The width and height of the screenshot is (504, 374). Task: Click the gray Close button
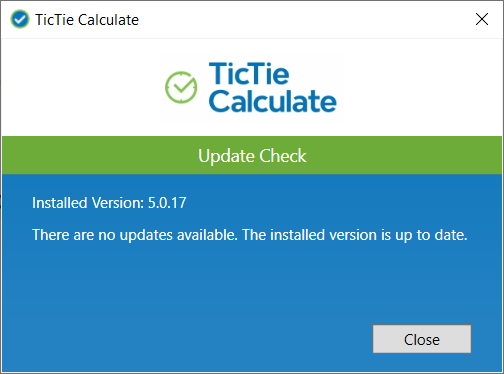click(x=422, y=339)
